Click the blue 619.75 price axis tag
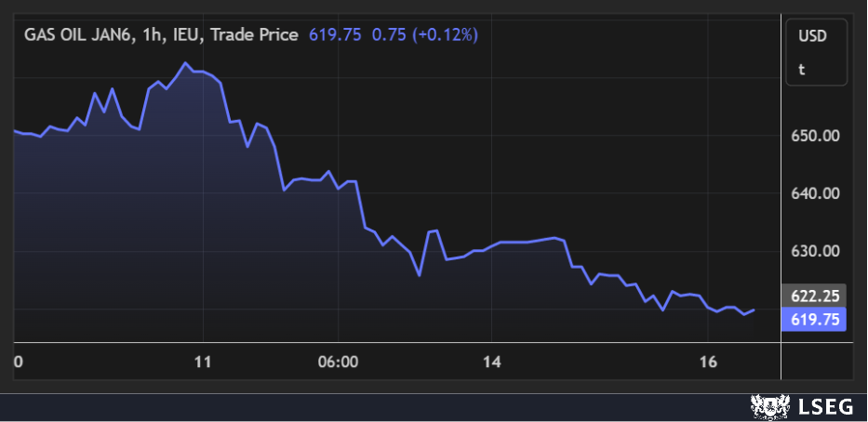868x422 pixels. point(815,319)
